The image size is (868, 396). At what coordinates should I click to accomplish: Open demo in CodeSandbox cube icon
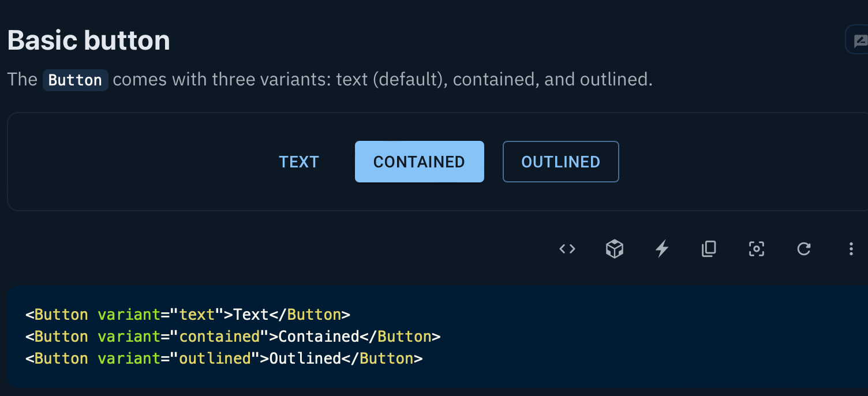click(615, 249)
